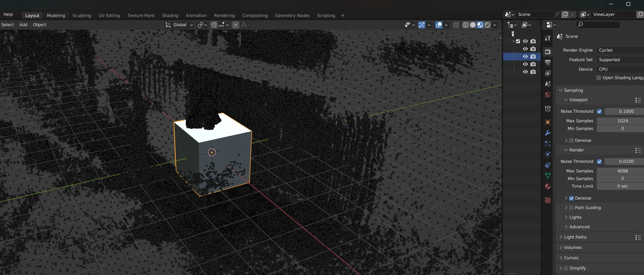Enable the Path Guiding checkbox

coord(572,208)
